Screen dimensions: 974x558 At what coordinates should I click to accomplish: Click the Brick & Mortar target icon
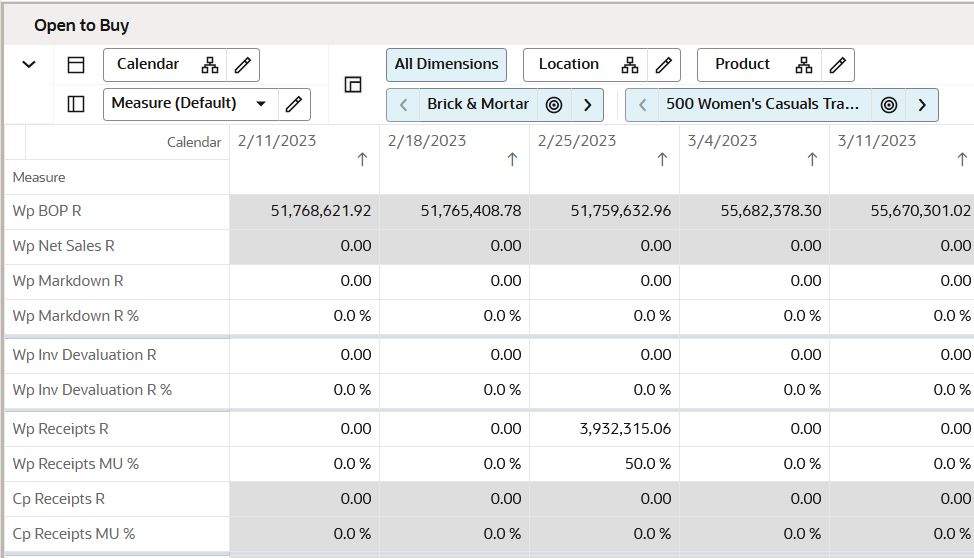coord(554,105)
